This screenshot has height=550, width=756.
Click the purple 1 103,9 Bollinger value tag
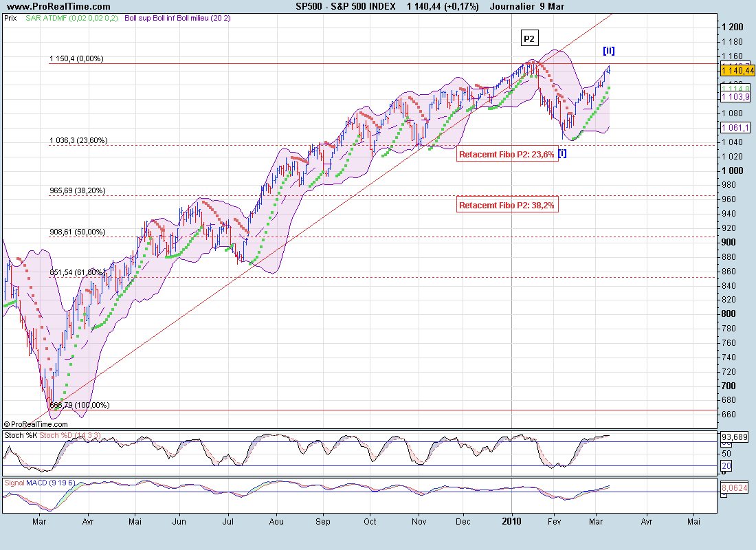click(x=735, y=97)
